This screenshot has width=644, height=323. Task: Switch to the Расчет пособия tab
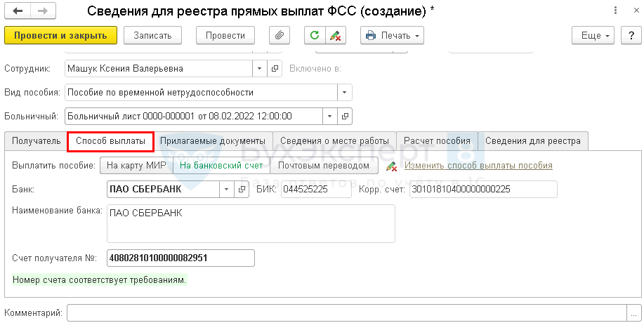point(437,141)
